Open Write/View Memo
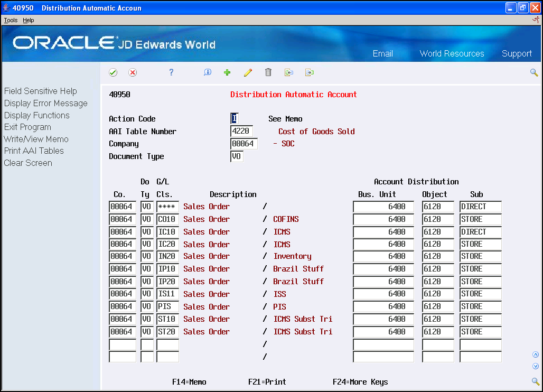 pyautogui.click(x=36, y=139)
